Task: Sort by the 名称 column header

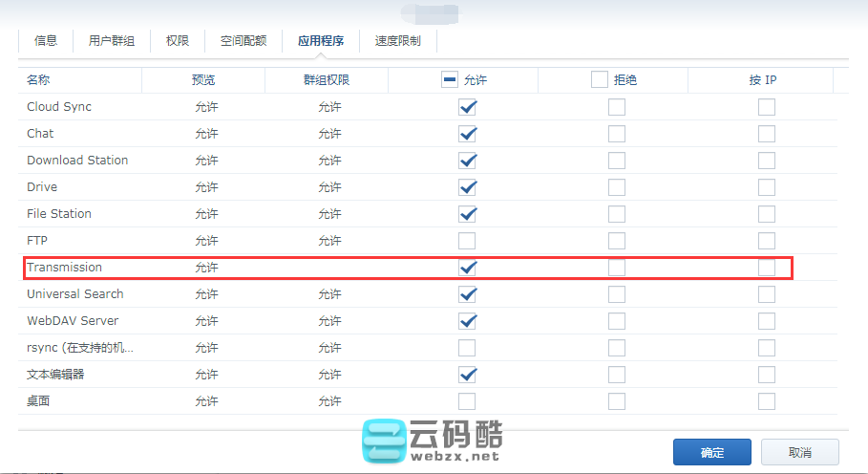Action: (38, 80)
